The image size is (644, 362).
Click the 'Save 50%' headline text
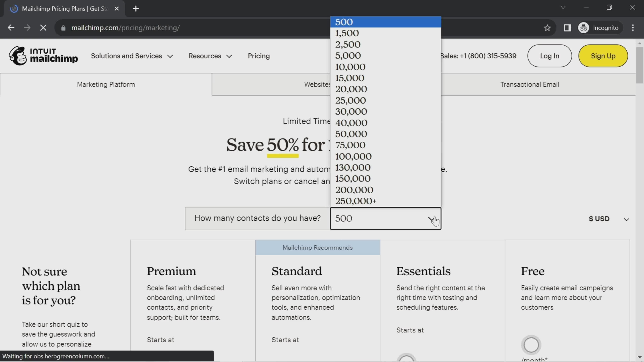click(x=262, y=145)
